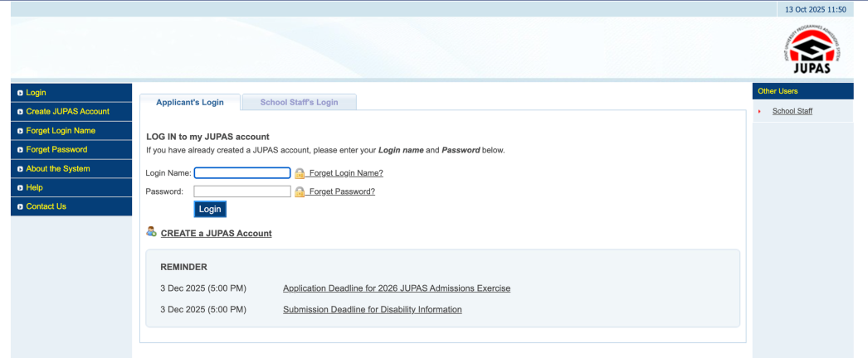Open Forget Password from the sidebar menu
Screen dimensions: 868x358
(x=56, y=150)
